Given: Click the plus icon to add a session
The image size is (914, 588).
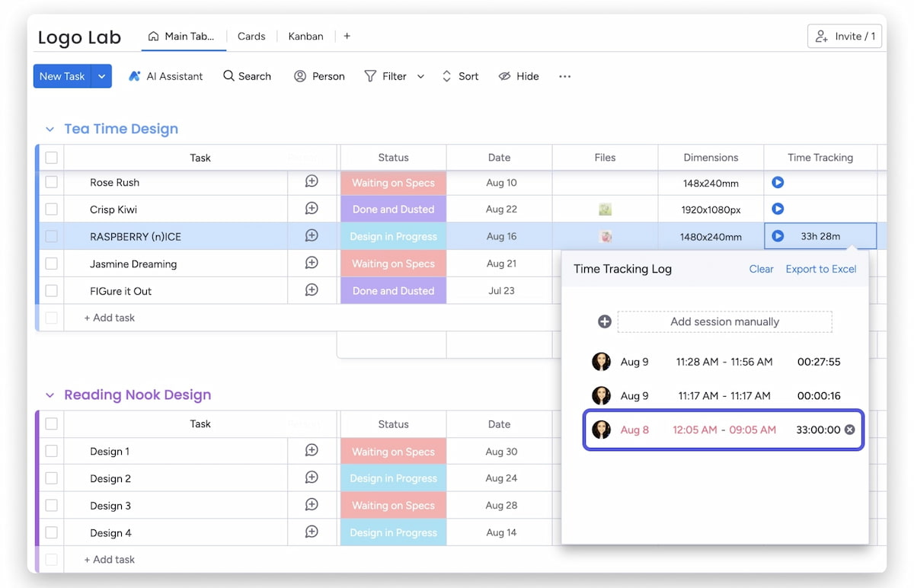Looking at the screenshot, I should tap(604, 321).
